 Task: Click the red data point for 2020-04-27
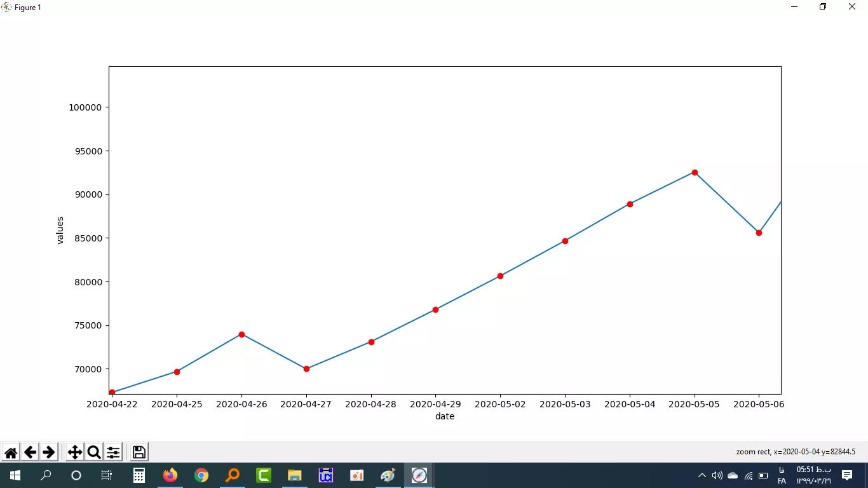click(306, 369)
